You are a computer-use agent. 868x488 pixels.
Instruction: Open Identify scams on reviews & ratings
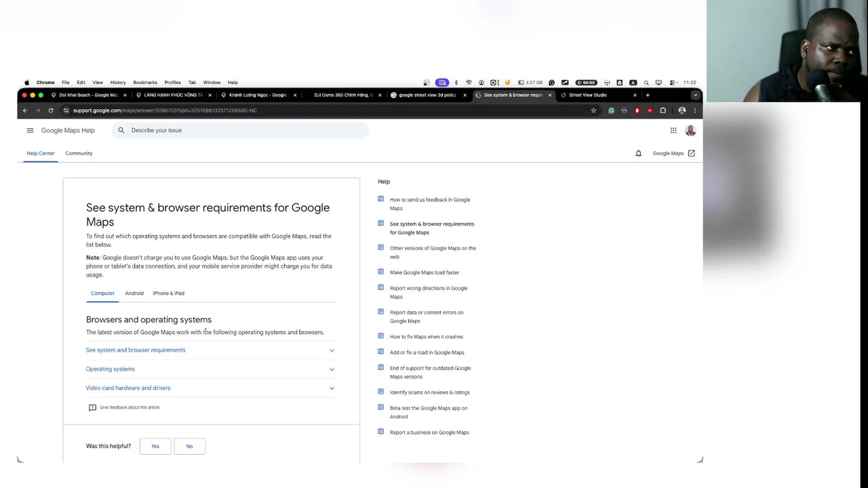(430, 392)
